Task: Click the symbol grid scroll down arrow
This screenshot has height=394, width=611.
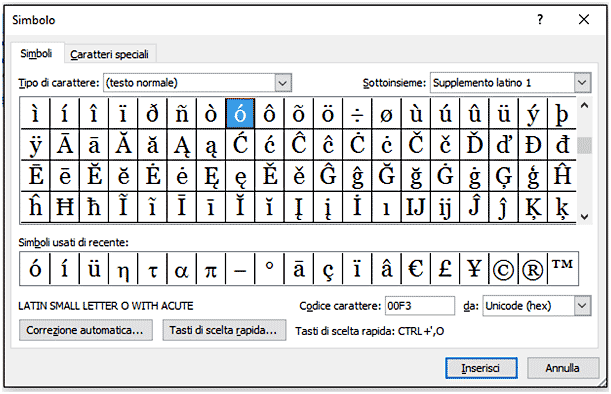Action: (585, 217)
